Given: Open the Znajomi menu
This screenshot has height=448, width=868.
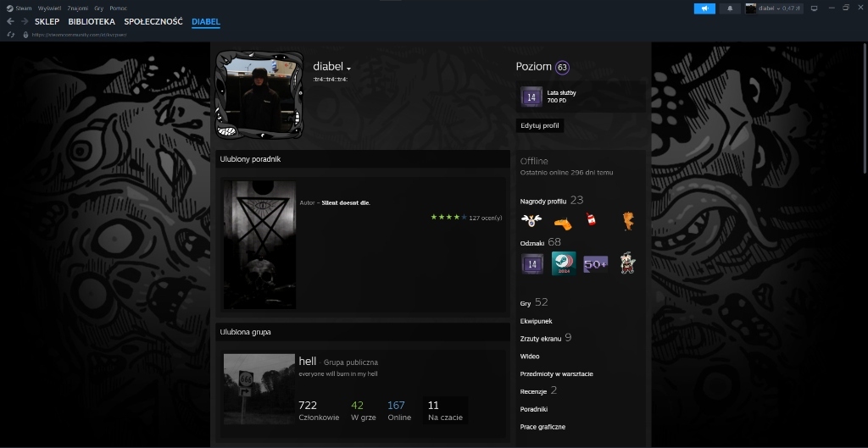Looking at the screenshot, I should (x=77, y=8).
